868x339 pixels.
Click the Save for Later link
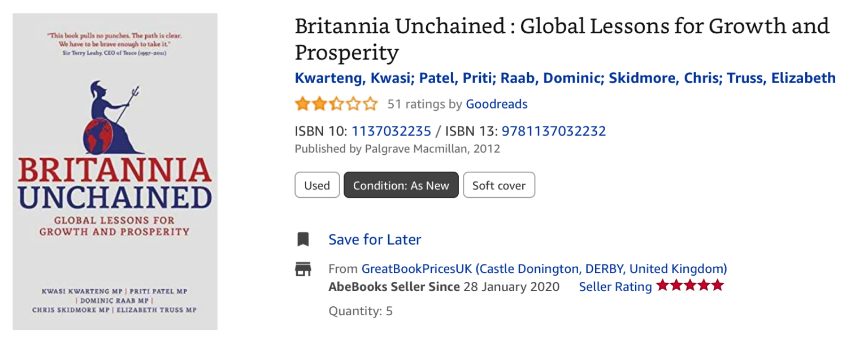375,240
